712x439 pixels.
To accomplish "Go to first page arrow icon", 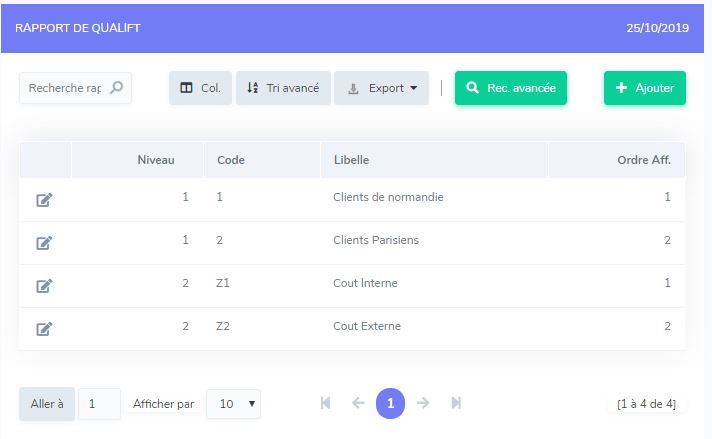I will coord(325,403).
